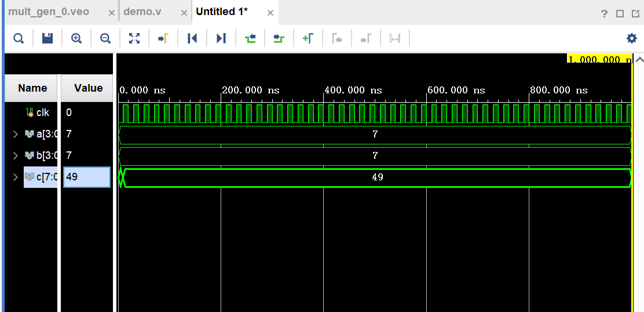Expand the b[3:0] bus signal
Image resolution: width=644 pixels, height=312 pixels.
(15, 155)
